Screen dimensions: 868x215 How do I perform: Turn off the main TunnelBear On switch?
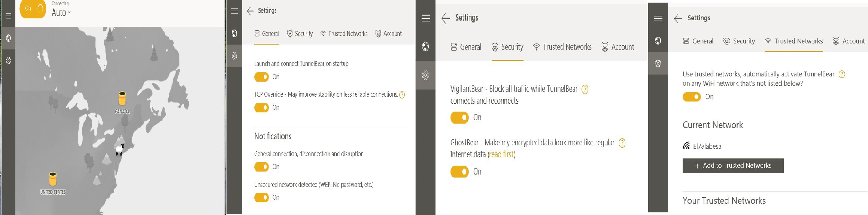point(33,9)
